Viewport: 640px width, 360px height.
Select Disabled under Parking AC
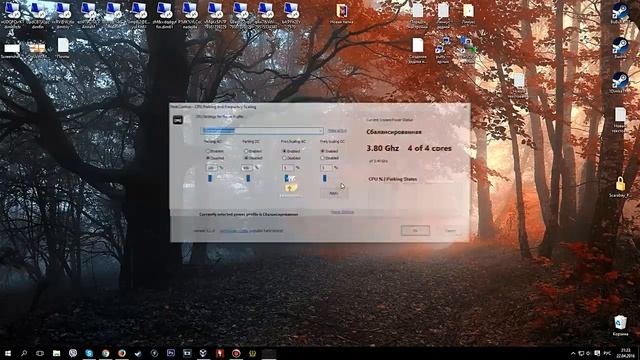(215, 158)
